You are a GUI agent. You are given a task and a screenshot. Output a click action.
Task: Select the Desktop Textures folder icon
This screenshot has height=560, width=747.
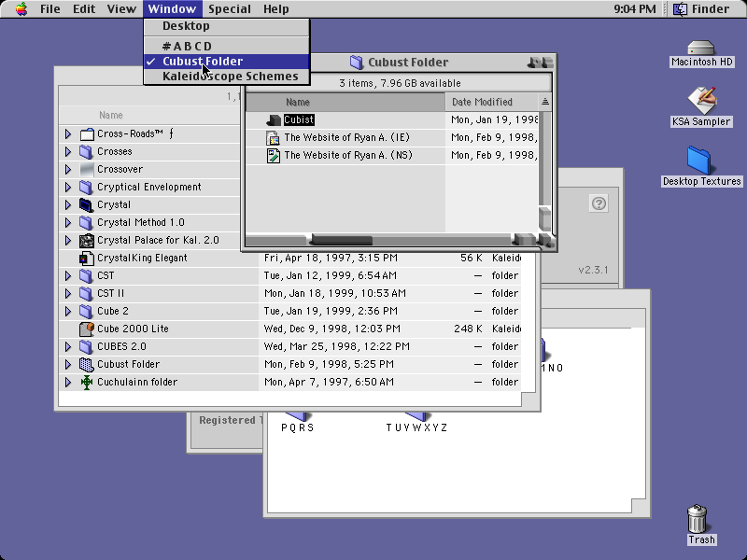pyautogui.click(x=698, y=160)
